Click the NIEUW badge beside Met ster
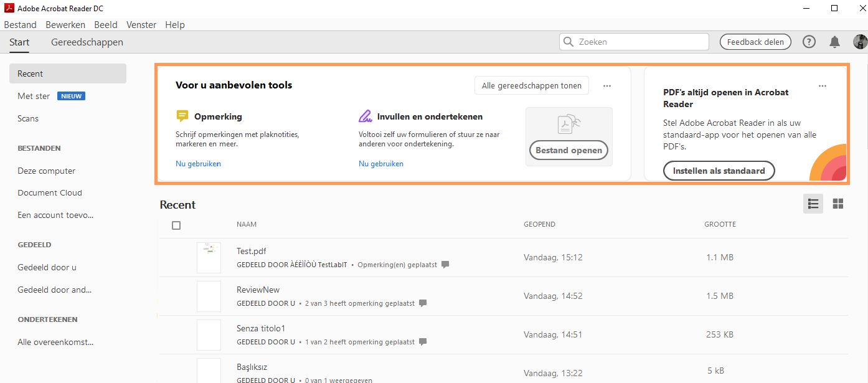The height and width of the screenshot is (383, 868). pyautogui.click(x=71, y=96)
